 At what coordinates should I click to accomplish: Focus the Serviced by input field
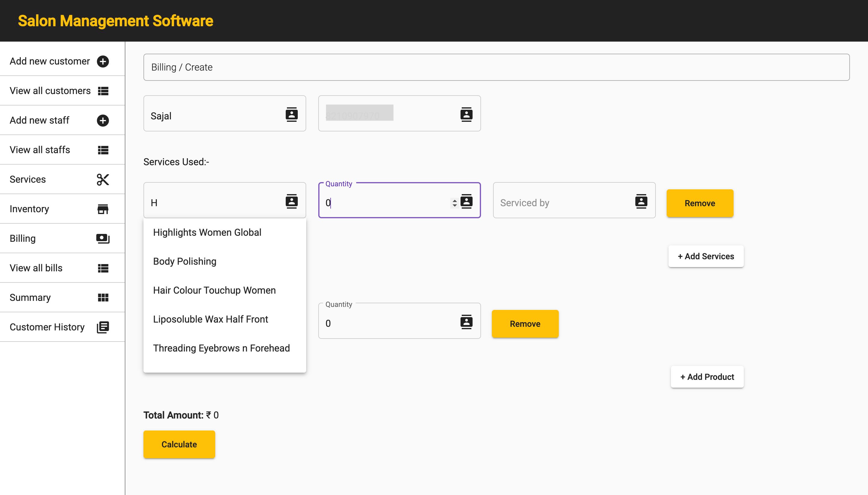click(x=561, y=203)
